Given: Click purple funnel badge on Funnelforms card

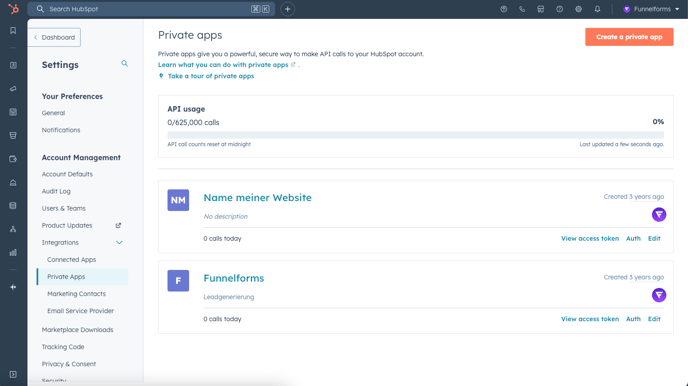Looking at the screenshot, I should pos(659,295).
